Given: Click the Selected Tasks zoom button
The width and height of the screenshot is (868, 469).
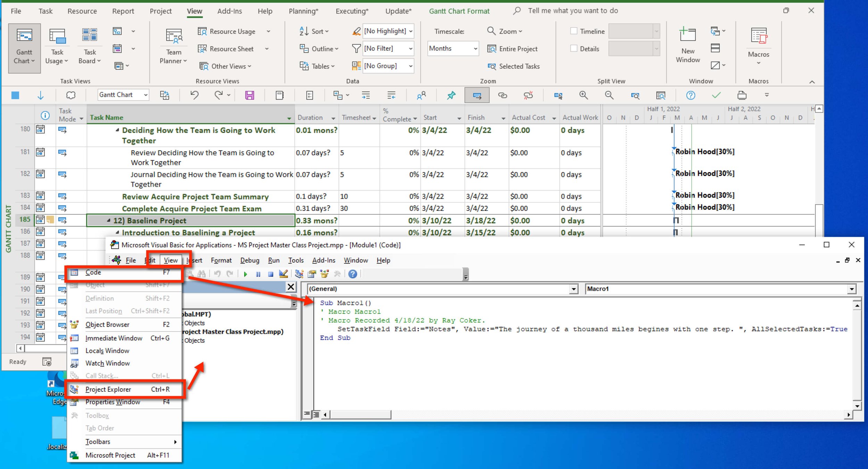Looking at the screenshot, I should click(x=514, y=66).
